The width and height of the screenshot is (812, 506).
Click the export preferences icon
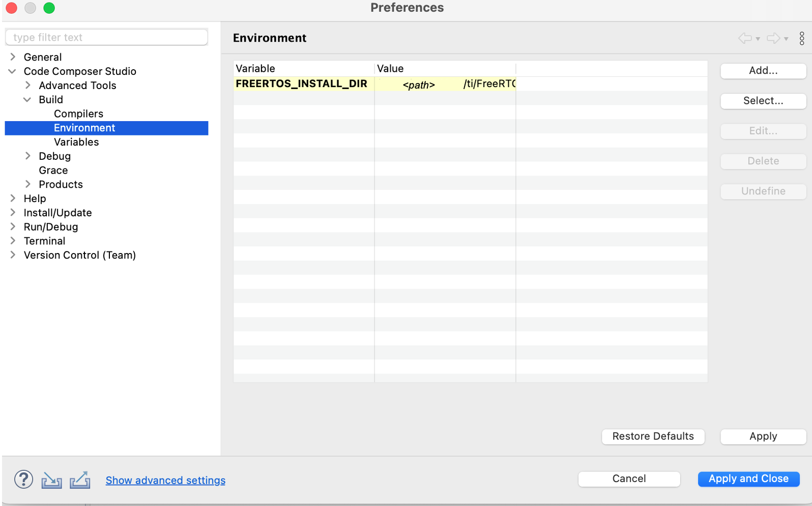(80, 480)
